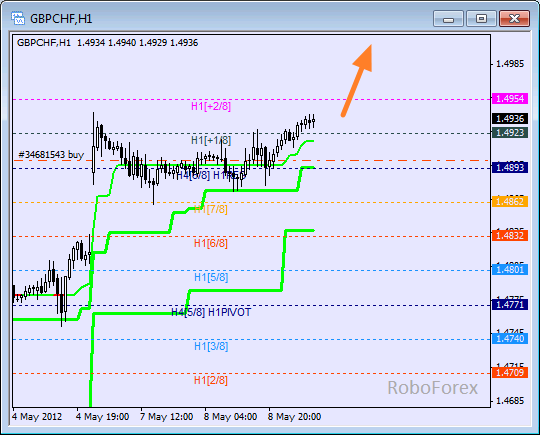Click the #34681543 buy order line label
Screen dimensions: 540x435
[51, 155]
